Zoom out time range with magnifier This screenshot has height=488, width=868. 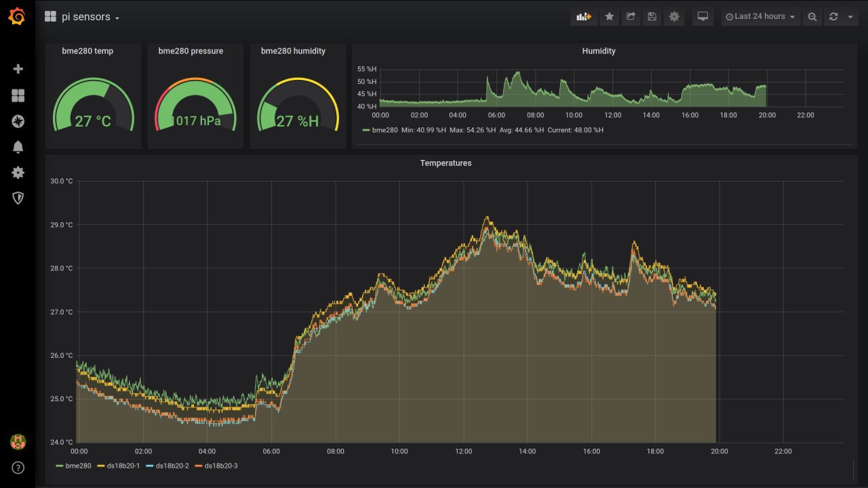click(812, 17)
